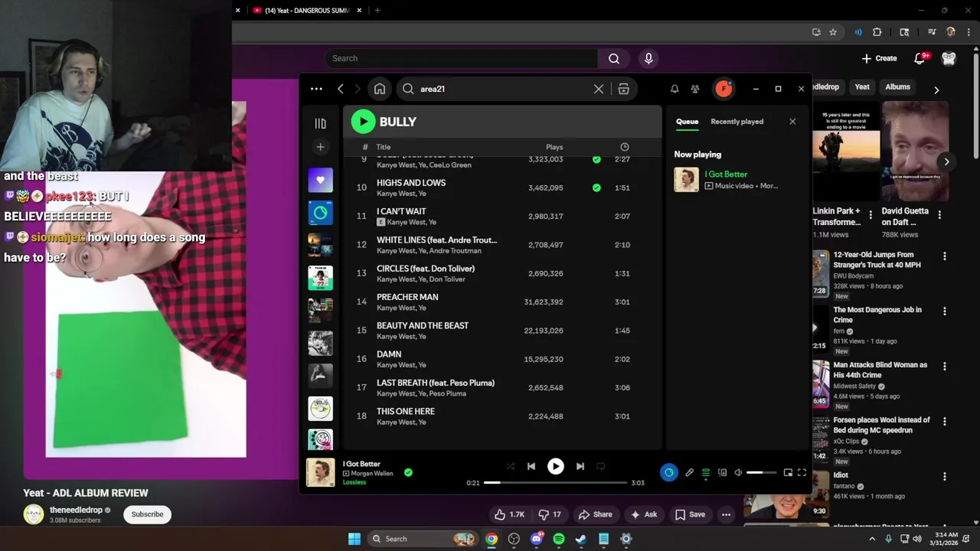Click YouTube Share button

pyautogui.click(x=595, y=514)
